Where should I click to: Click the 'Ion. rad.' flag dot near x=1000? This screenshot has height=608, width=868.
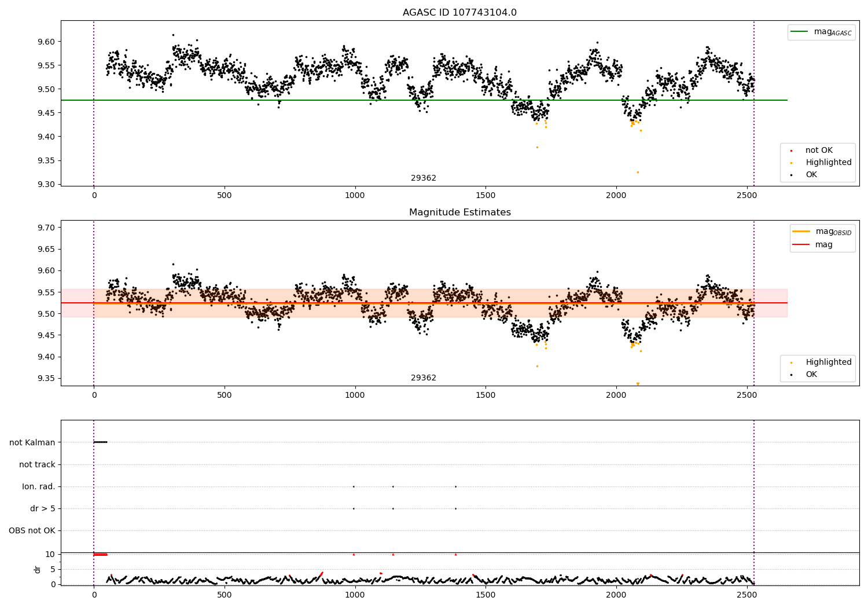(x=354, y=486)
